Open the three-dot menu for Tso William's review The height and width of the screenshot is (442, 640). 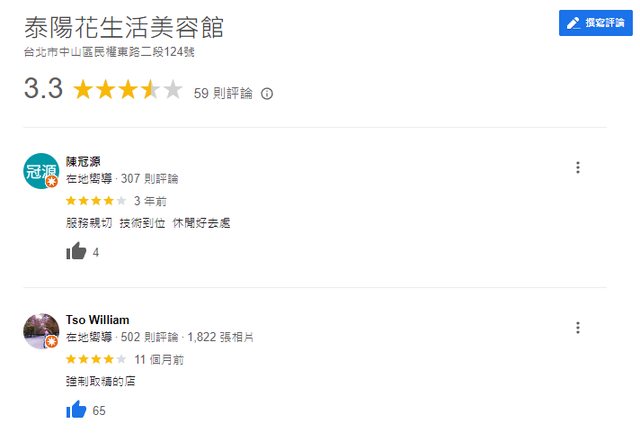[x=577, y=327]
